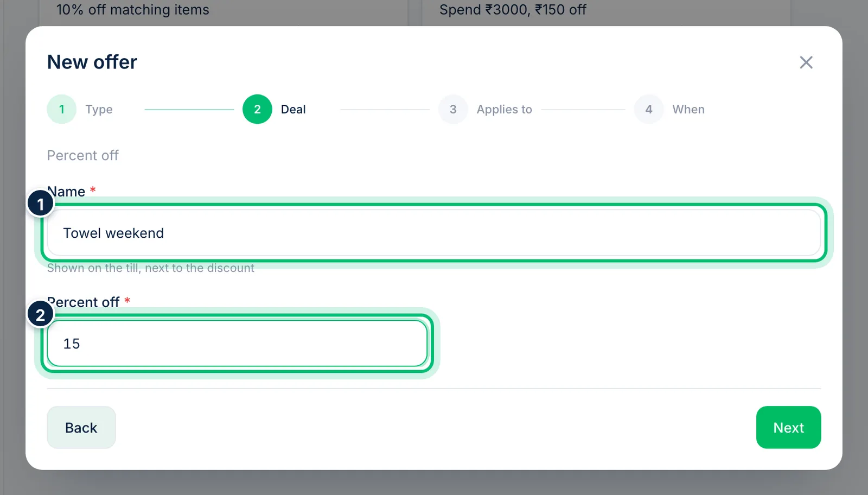Click the Name field containing Towel weekend
The width and height of the screenshot is (868, 495).
coord(434,233)
